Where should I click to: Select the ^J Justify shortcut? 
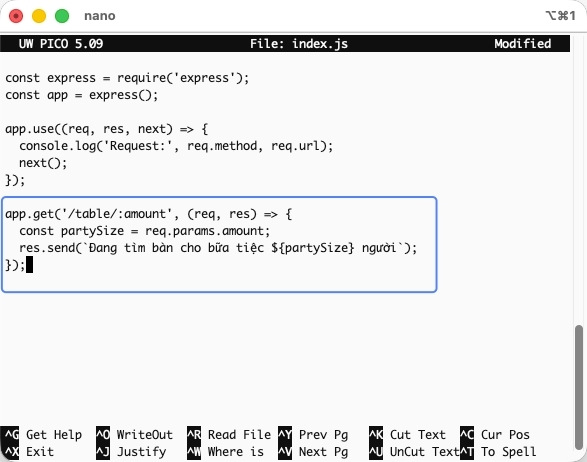point(131,452)
